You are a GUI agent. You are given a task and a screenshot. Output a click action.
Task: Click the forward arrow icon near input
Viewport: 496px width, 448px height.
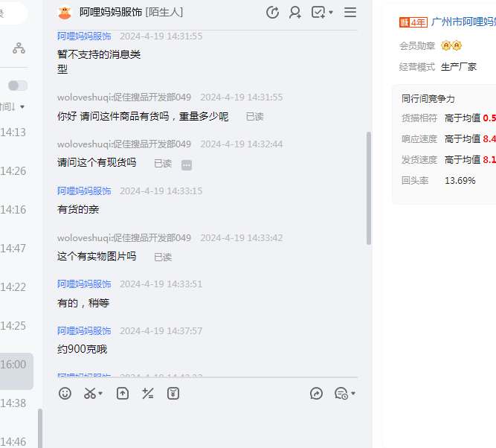[x=316, y=394]
